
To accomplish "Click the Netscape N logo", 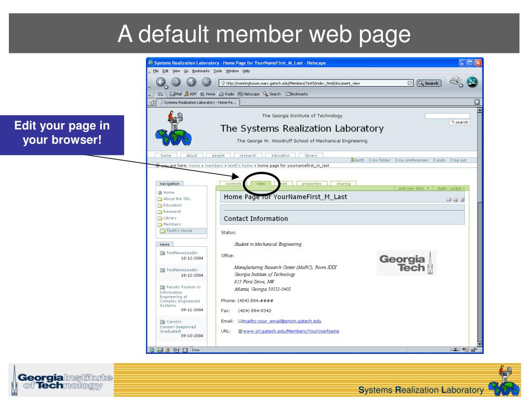I will (x=472, y=82).
